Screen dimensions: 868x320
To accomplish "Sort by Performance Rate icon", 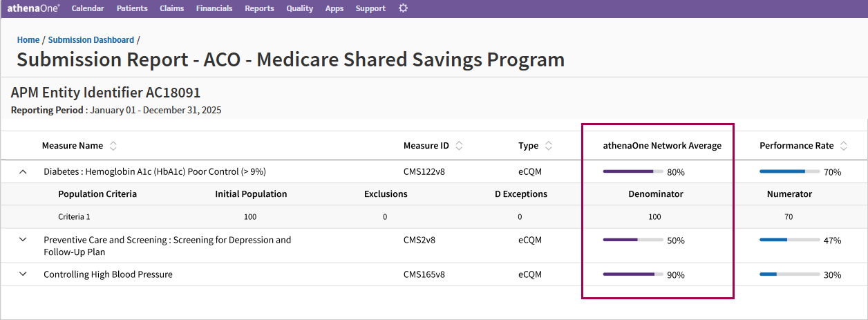I will click(x=845, y=146).
